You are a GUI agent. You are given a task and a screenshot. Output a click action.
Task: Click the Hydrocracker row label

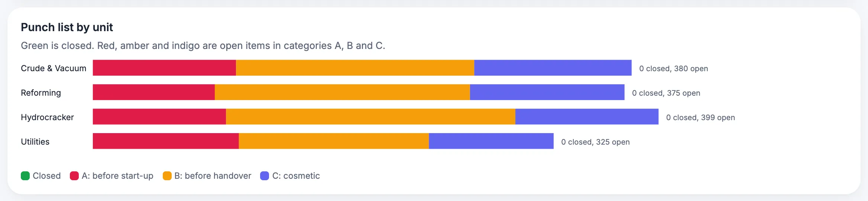pyautogui.click(x=47, y=117)
